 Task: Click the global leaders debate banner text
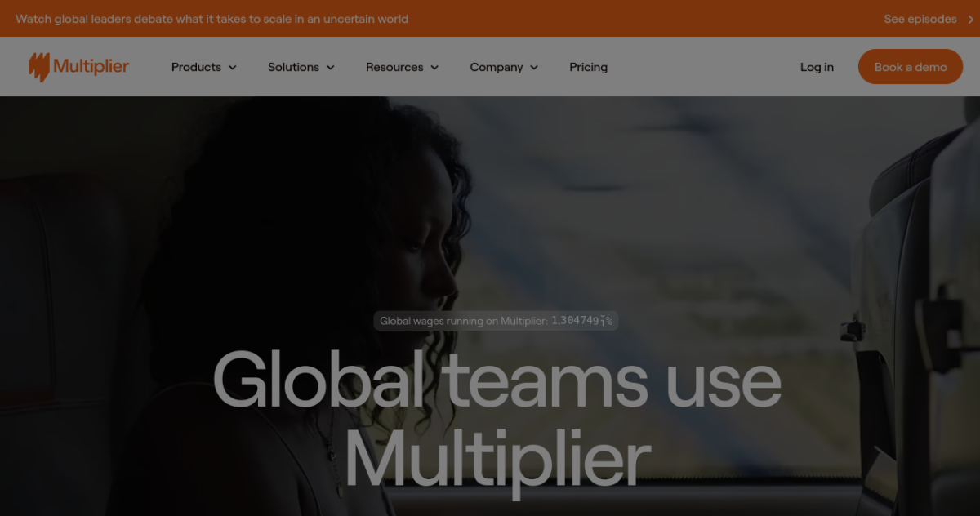click(212, 19)
